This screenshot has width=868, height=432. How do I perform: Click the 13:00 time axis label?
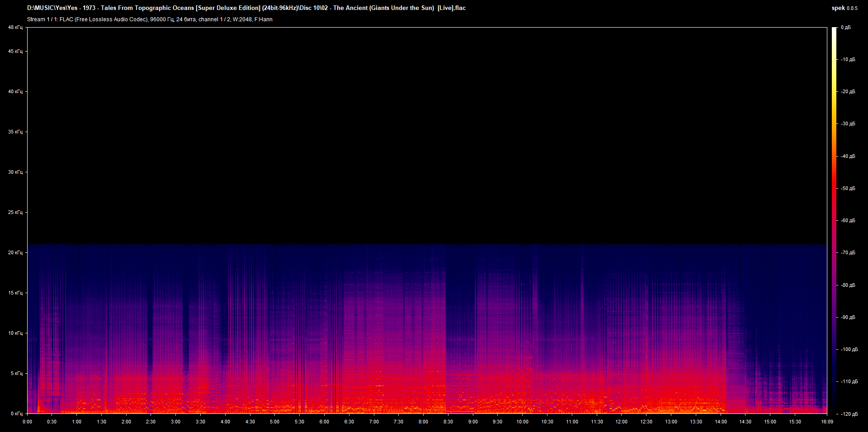pos(671,422)
